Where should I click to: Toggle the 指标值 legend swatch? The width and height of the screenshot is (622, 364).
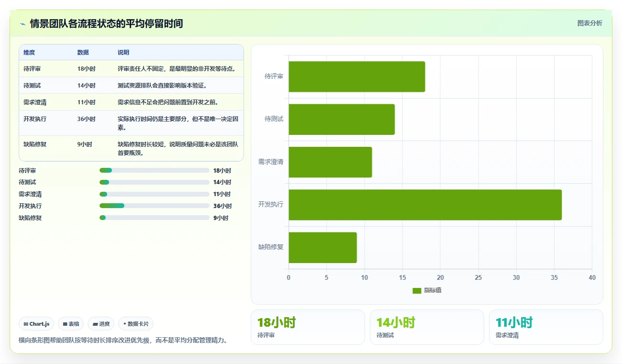417,291
